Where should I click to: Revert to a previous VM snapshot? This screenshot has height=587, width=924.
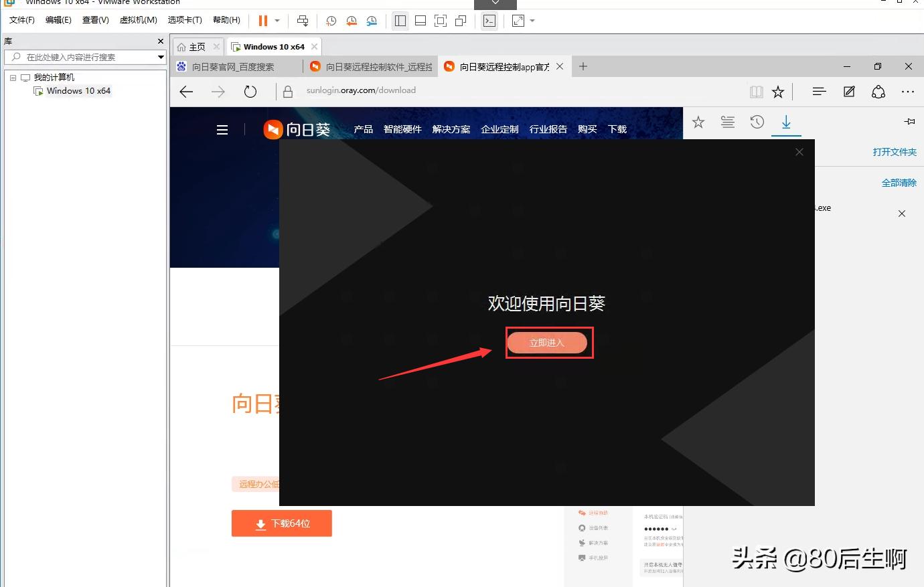[352, 21]
